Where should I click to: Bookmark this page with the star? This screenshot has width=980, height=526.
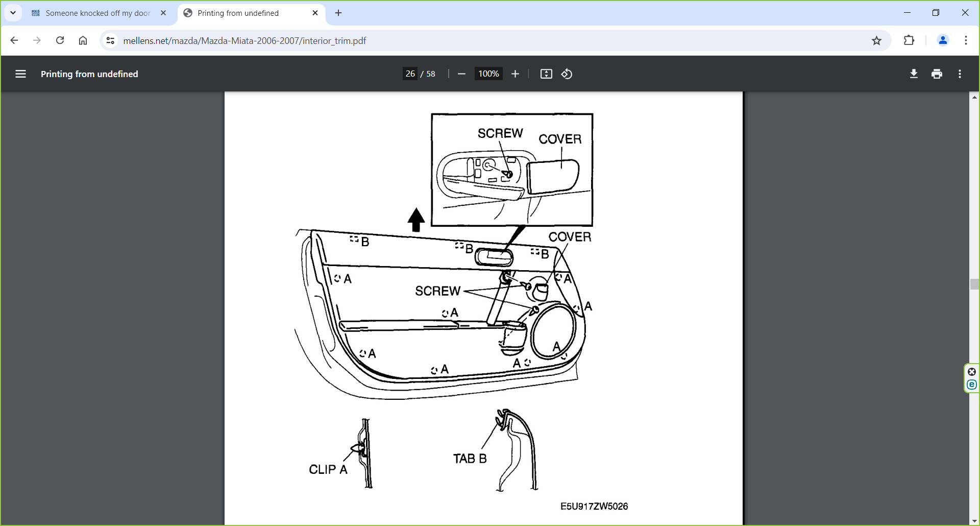[876, 41]
